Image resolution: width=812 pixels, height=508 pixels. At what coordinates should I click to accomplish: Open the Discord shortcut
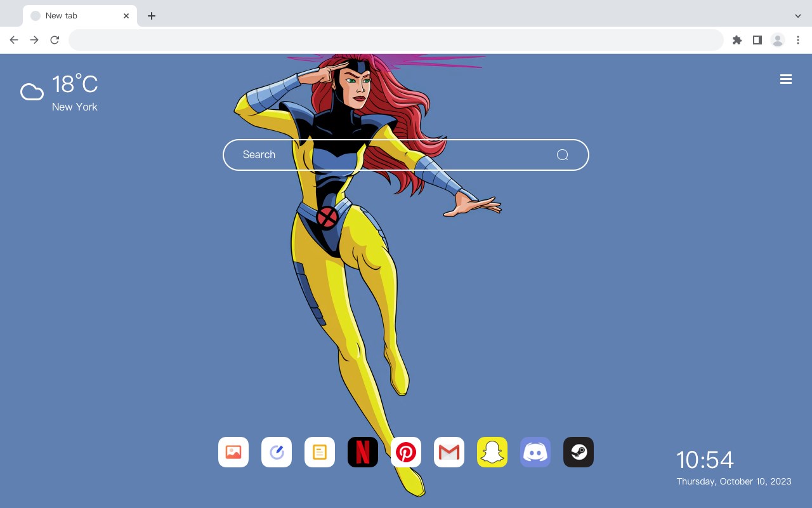(x=535, y=452)
